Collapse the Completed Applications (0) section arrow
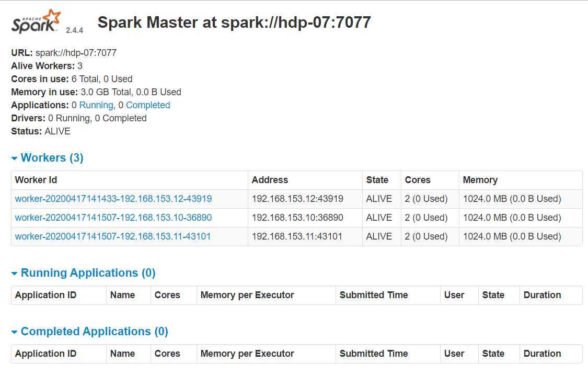 (x=14, y=332)
